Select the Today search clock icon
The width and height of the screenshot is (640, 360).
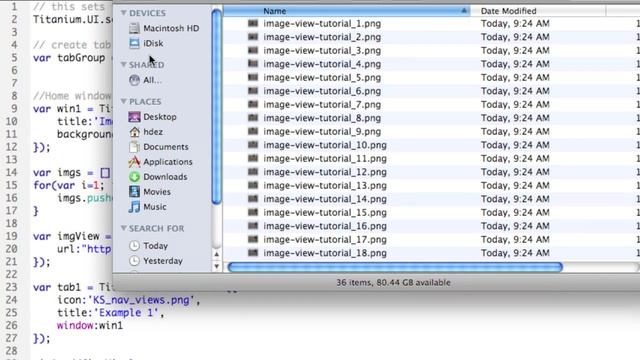pos(134,246)
